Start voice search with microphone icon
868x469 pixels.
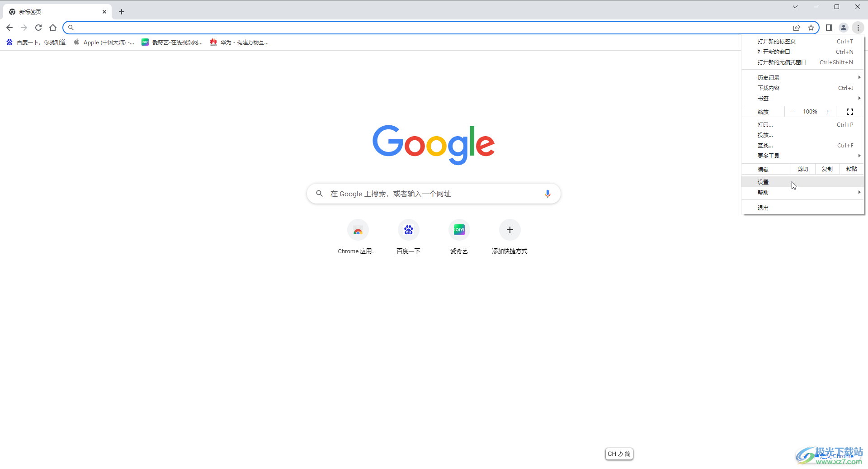tap(547, 194)
